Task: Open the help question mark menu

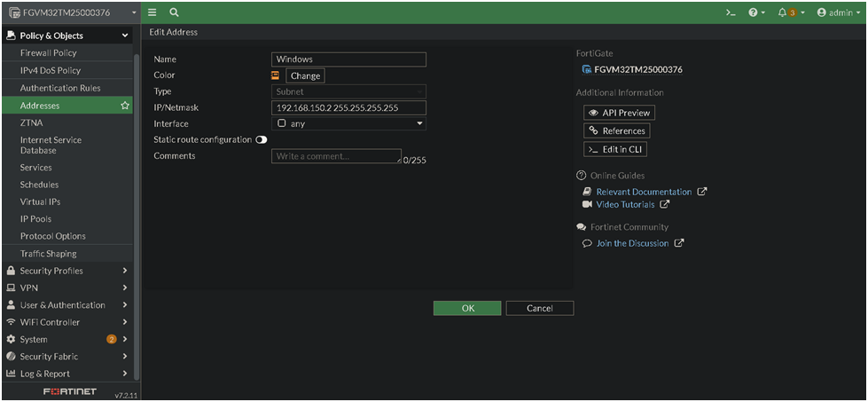Action: tap(756, 12)
